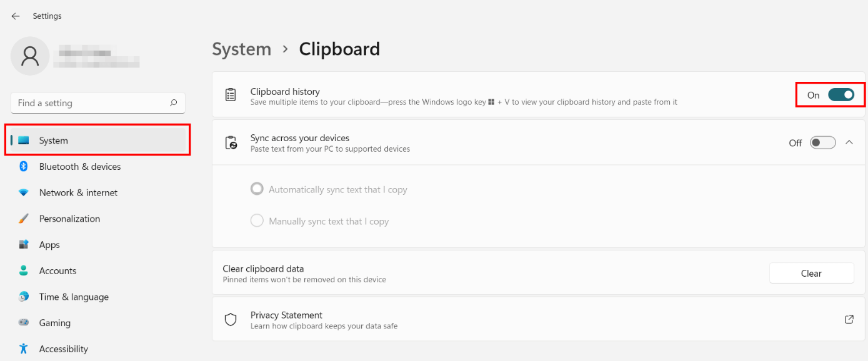Open the Apps settings category
Viewport: 868px width, 361px height.
[x=49, y=245]
